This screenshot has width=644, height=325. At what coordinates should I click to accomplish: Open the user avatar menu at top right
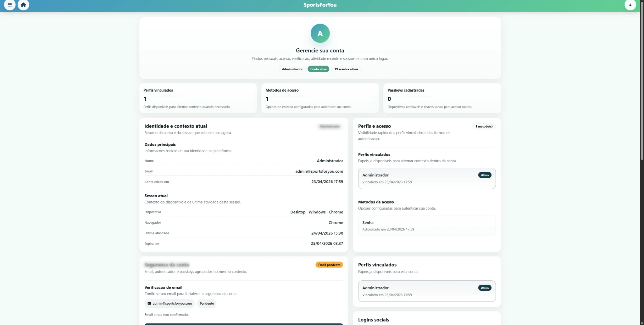tap(630, 5)
